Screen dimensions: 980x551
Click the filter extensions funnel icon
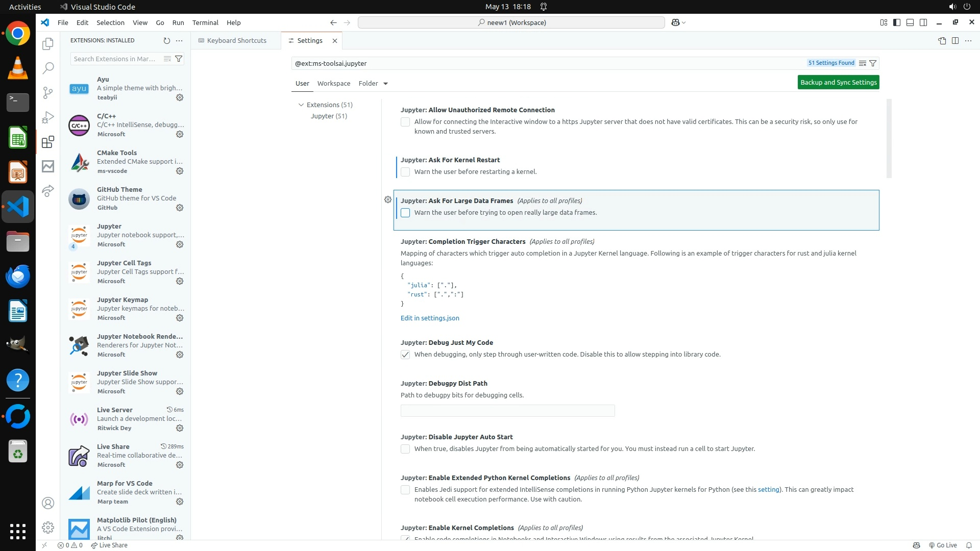pyautogui.click(x=179, y=59)
